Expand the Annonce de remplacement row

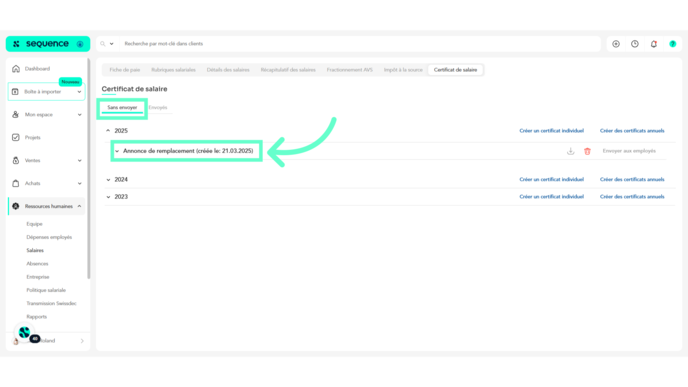[x=117, y=151]
